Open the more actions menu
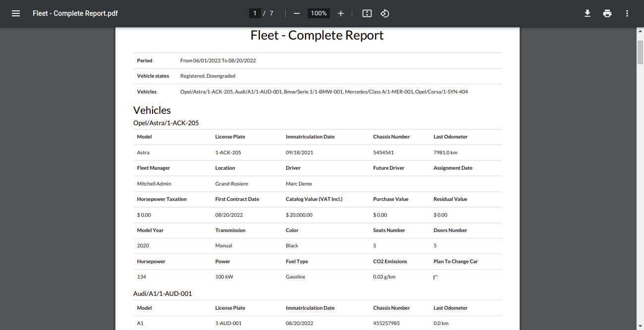 [627, 13]
